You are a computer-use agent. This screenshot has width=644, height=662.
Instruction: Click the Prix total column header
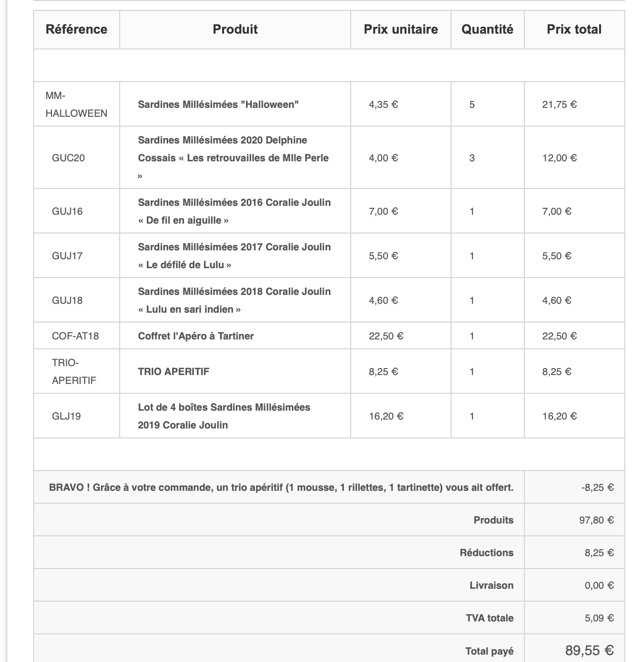point(574,29)
